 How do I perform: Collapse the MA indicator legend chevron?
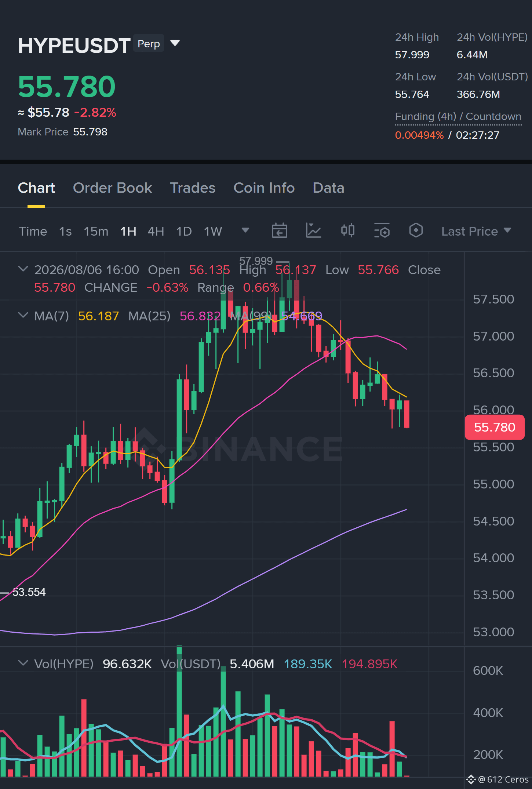23,315
